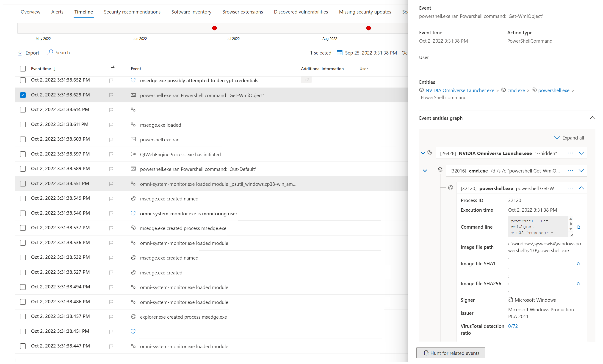Select all events with header checkbox
603x364 pixels.
(23, 69)
